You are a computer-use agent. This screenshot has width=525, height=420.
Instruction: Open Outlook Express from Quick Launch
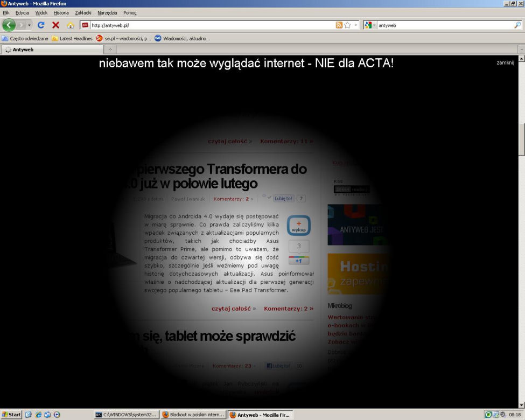(47, 415)
